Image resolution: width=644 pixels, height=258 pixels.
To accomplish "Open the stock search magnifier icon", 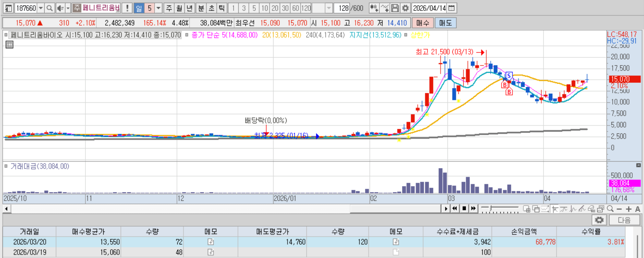I will coord(50,8).
